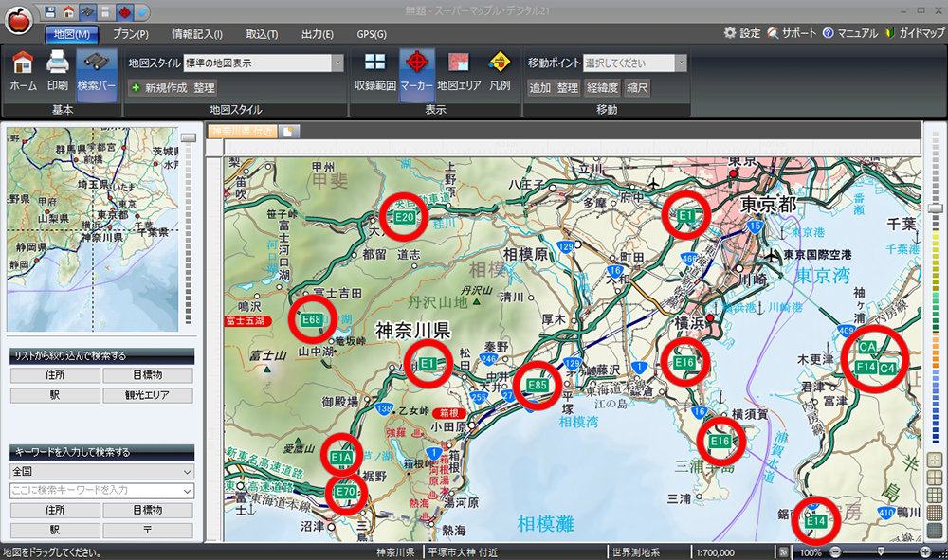Click the 縮尺 scale button

click(637, 88)
